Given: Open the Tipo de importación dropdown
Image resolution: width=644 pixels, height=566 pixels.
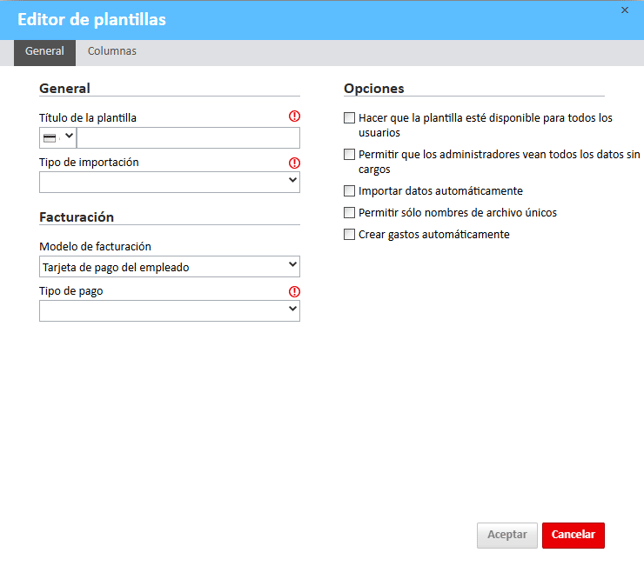Looking at the screenshot, I should tap(169, 182).
